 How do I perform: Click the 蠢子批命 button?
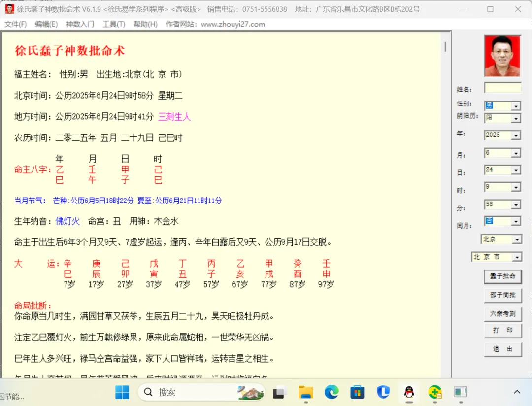[503, 276]
